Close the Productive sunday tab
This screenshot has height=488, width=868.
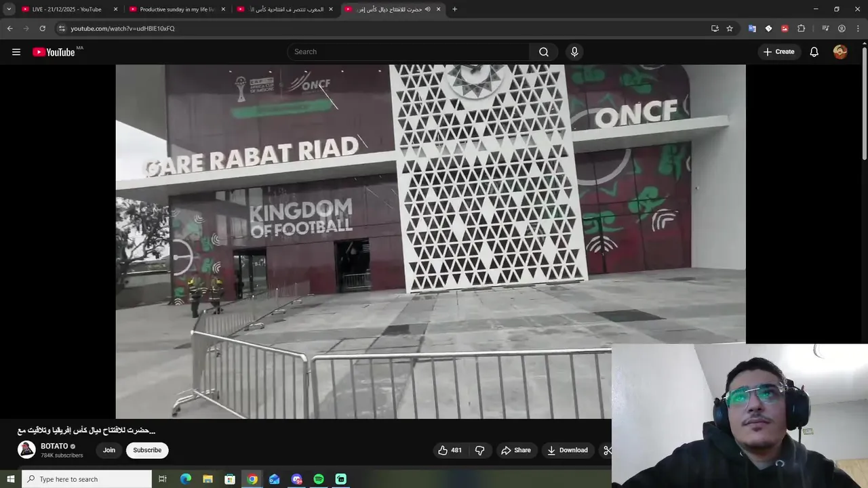coord(223,9)
